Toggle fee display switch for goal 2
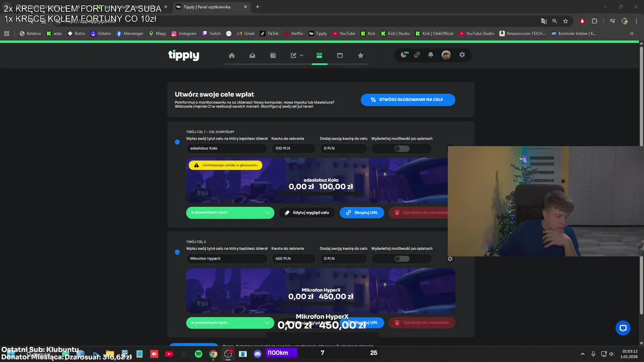This screenshot has height=362, width=644. tap(401, 258)
